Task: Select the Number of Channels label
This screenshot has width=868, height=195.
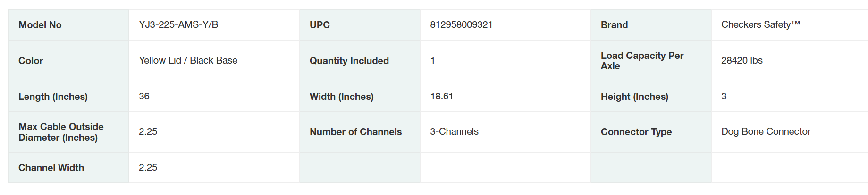Action: point(355,132)
